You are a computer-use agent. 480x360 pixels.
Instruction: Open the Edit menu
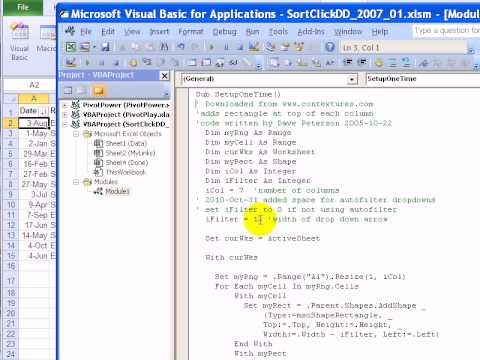click(108, 32)
